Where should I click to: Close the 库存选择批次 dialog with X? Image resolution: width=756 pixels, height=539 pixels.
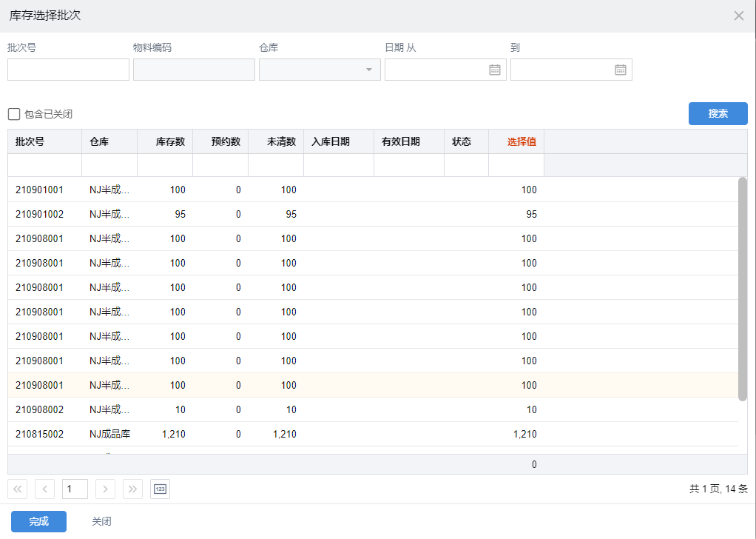click(739, 16)
